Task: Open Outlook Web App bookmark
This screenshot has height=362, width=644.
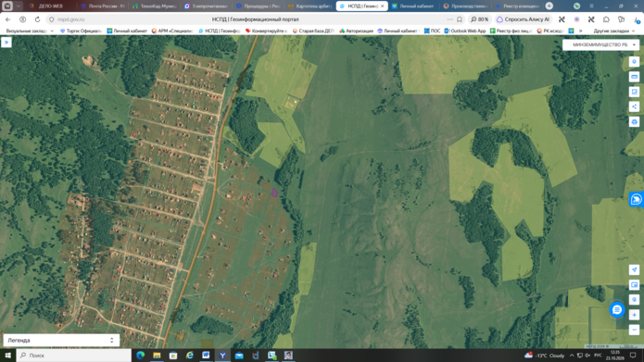Action: tap(465, 31)
